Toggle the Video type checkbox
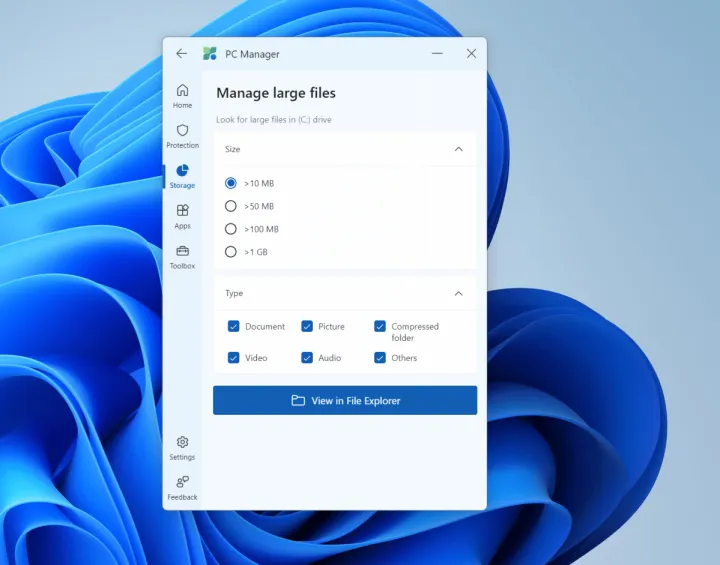 click(x=233, y=357)
